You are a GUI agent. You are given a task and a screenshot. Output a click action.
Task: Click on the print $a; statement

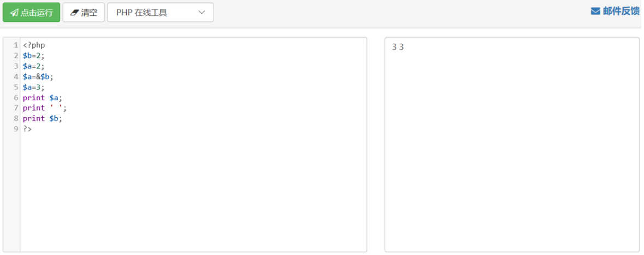43,97
